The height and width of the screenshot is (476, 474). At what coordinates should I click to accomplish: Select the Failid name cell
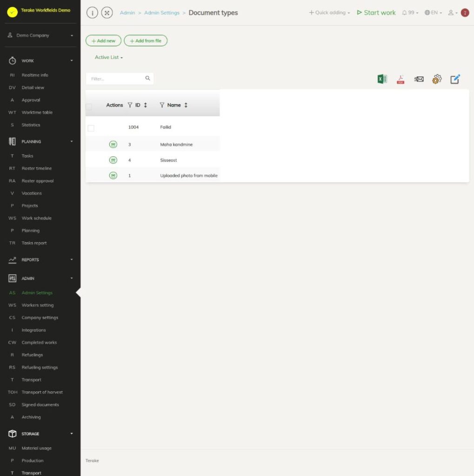[166, 127]
